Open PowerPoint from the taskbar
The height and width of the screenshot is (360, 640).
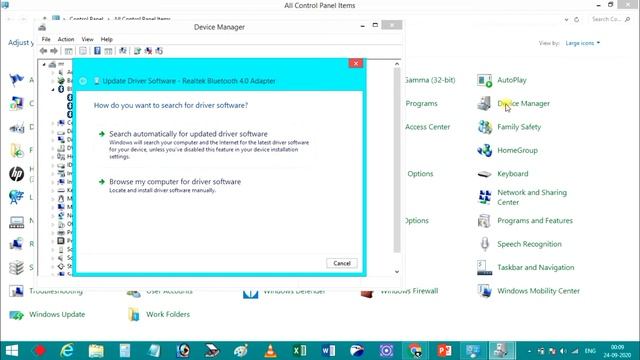(x=444, y=351)
